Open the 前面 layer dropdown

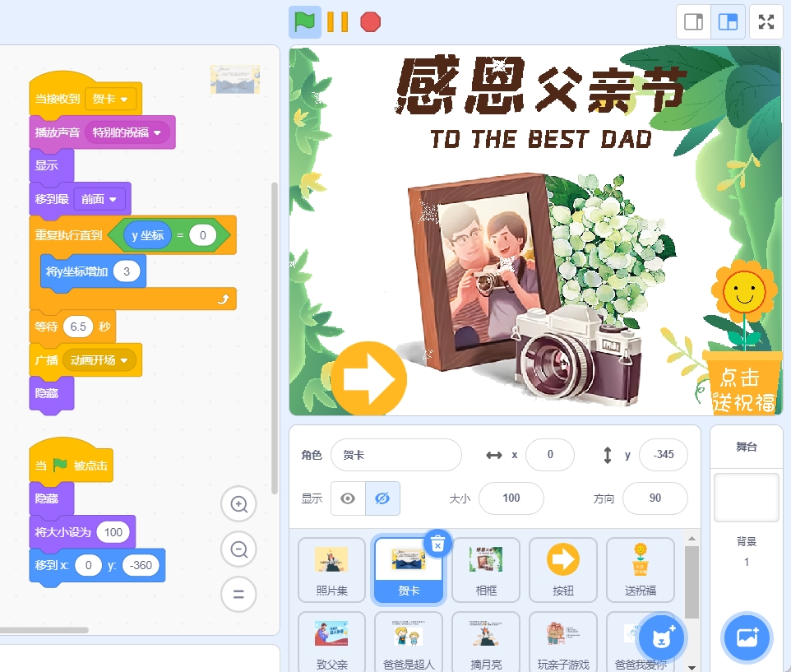[112, 199]
